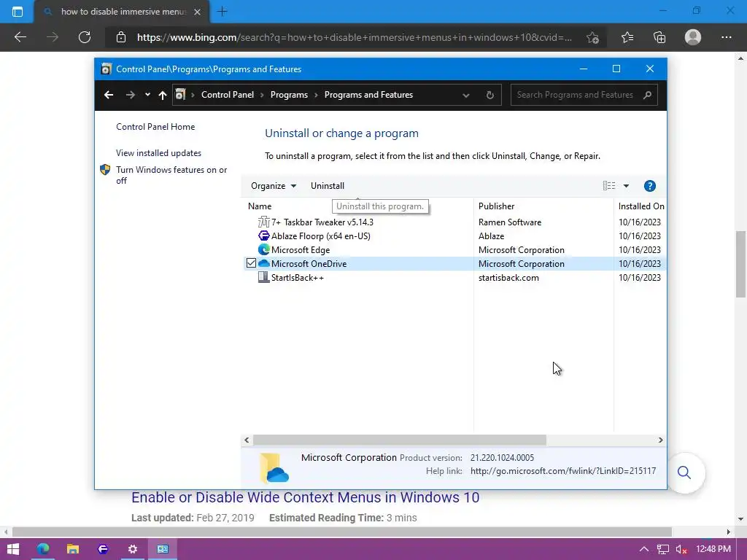
Task: Select Programs and Features breadcrumb
Action: click(x=368, y=95)
